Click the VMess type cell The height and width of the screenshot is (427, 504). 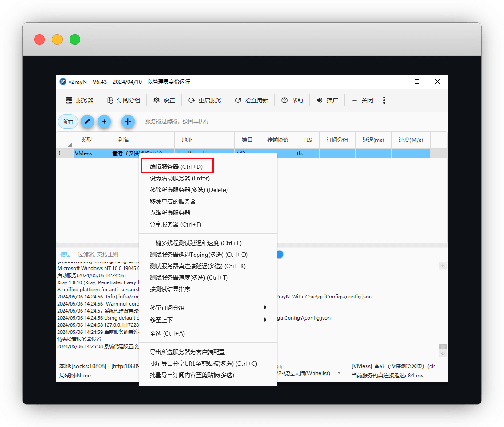(93, 153)
